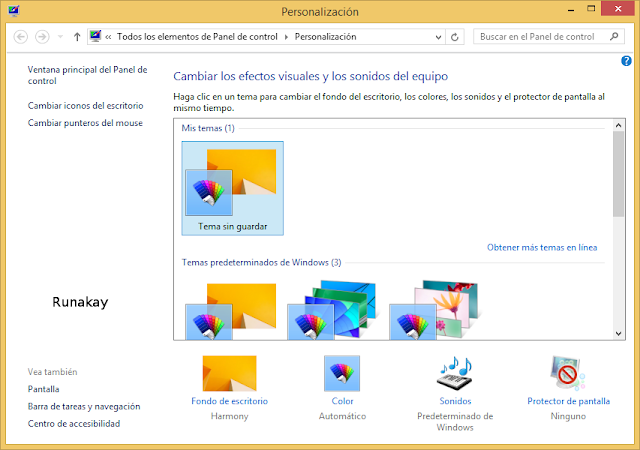Viewport: 640px width, 450px height.
Task: Open Barra de tareas y navegación
Action: [x=84, y=406]
